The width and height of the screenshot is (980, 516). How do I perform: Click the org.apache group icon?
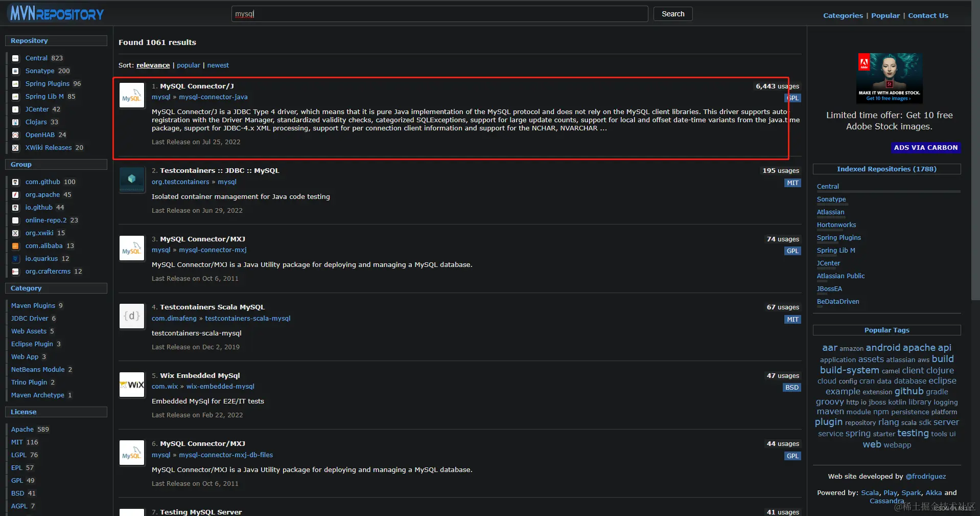[x=15, y=195]
